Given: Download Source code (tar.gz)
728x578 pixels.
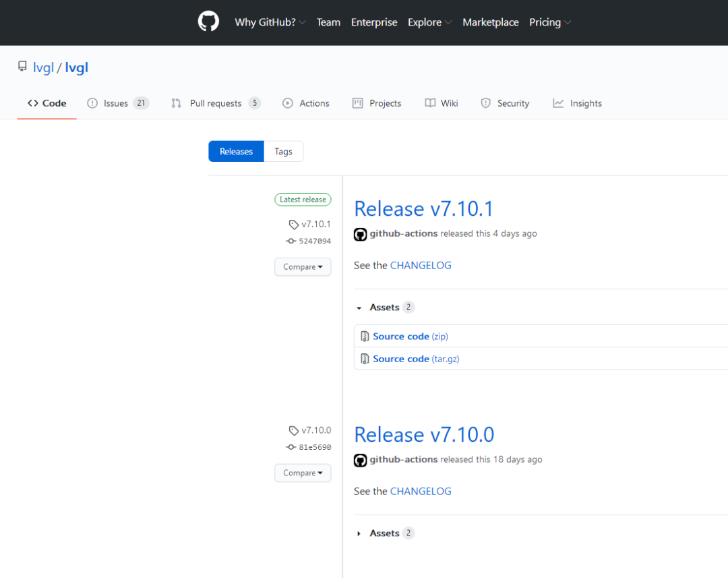Looking at the screenshot, I should point(416,359).
